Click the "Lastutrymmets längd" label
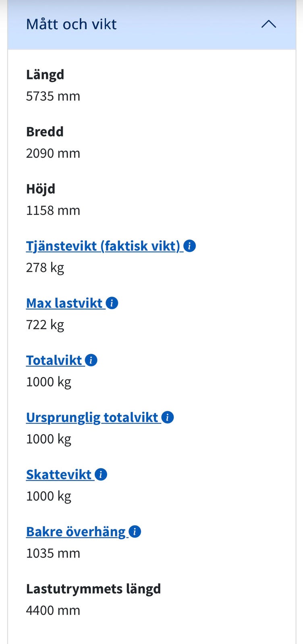 click(x=93, y=589)
